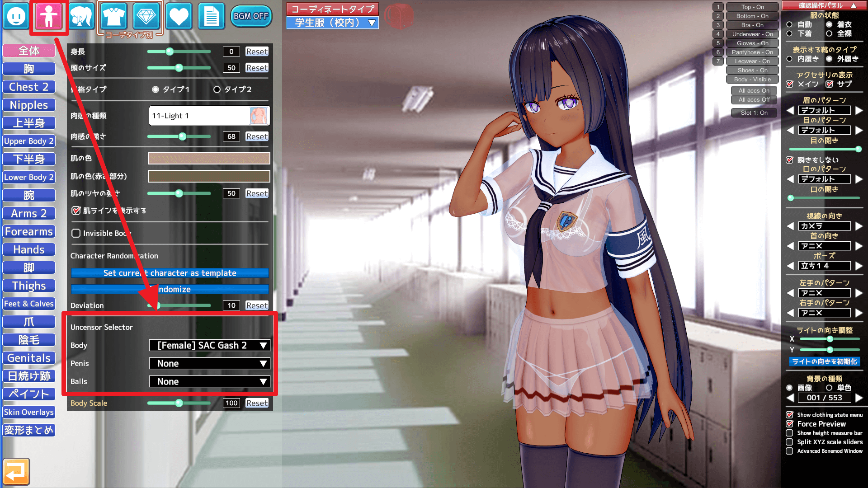Select the タイプ2 radio button
This screenshot has height=488, width=868.
[x=217, y=89]
